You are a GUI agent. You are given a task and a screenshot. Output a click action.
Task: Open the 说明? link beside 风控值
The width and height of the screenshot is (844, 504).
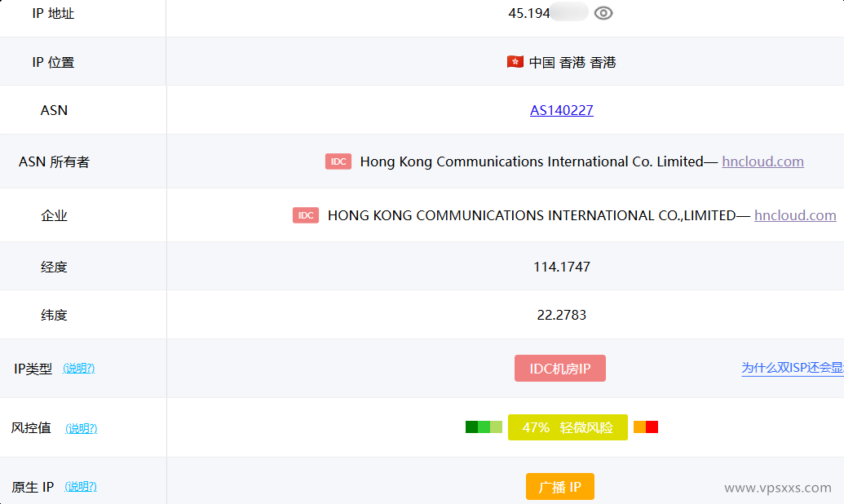(x=81, y=427)
